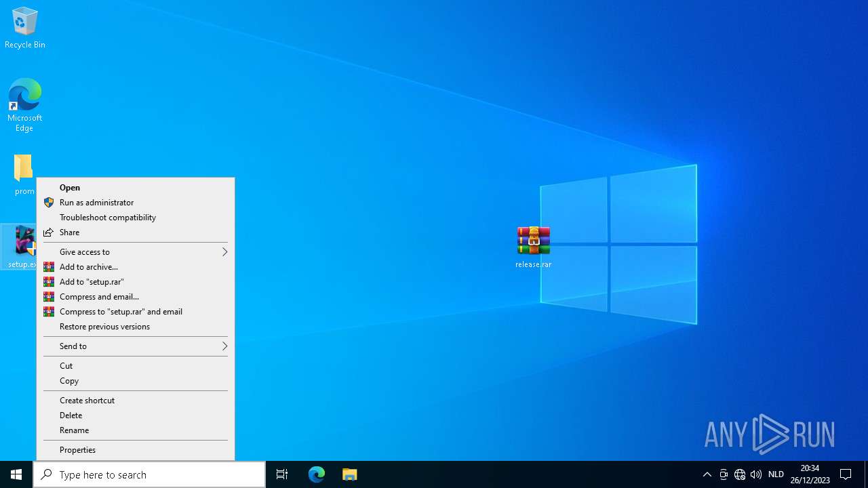Select Create shortcut
The image size is (868, 488).
[x=136, y=401]
